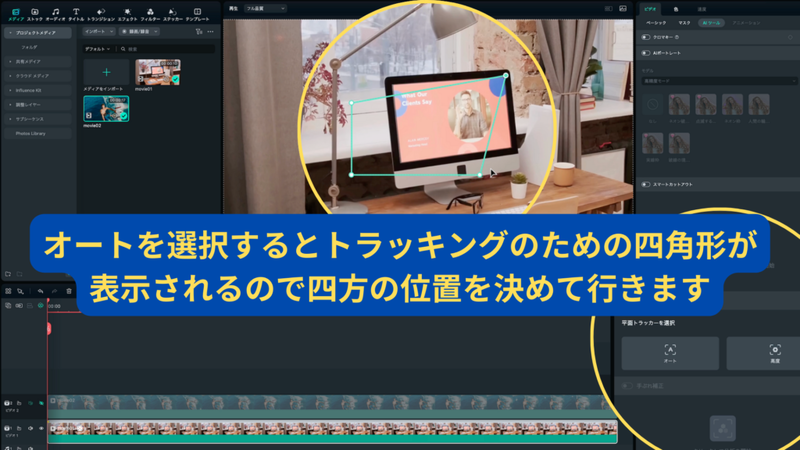Click the red playhead marker on timeline
Image resolution: width=800 pixels, height=450 pixels.
[x=48, y=328]
